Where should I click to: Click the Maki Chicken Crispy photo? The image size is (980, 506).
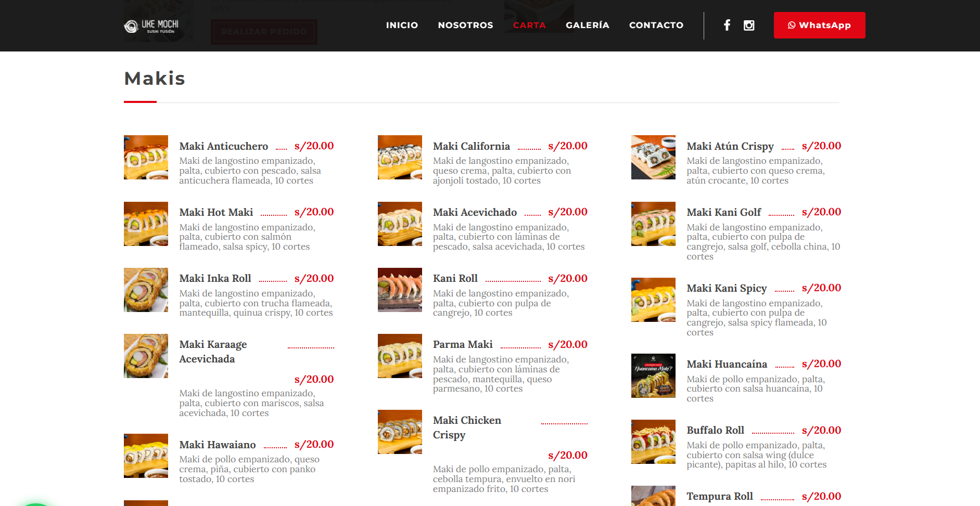click(x=400, y=432)
